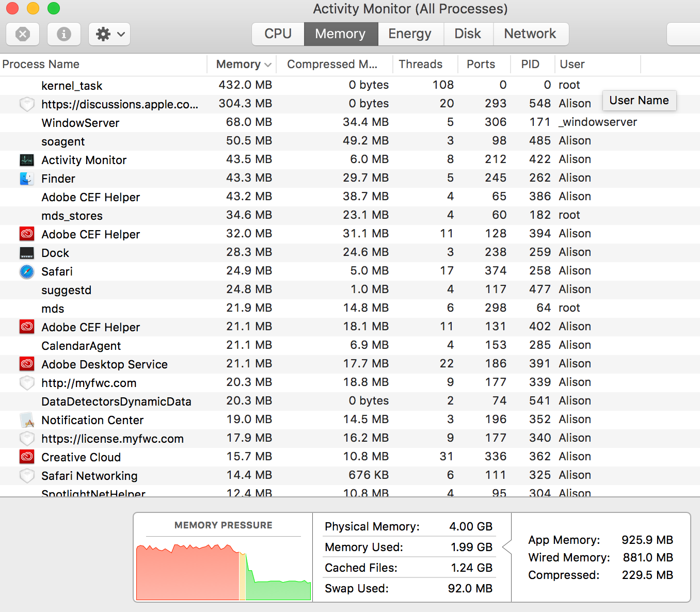This screenshot has width=700, height=612.
Task: Select the Activity Monitor process name
Action: point(84,160)
